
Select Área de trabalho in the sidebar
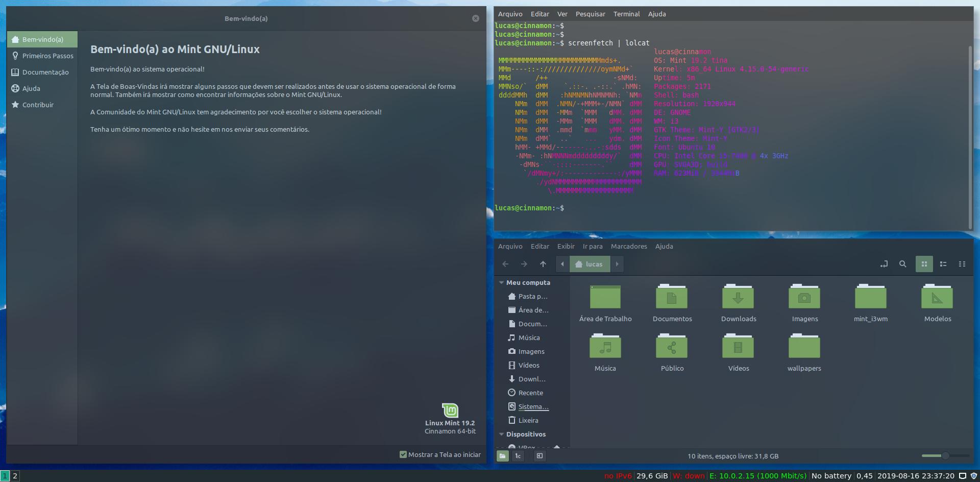click(x=531, y=310)
